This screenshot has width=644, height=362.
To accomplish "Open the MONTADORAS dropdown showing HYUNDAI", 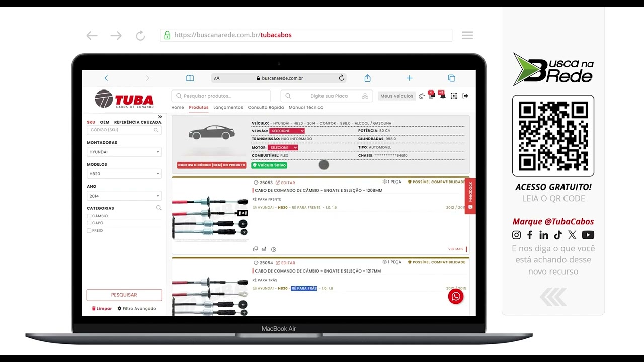I will (124, 152).
